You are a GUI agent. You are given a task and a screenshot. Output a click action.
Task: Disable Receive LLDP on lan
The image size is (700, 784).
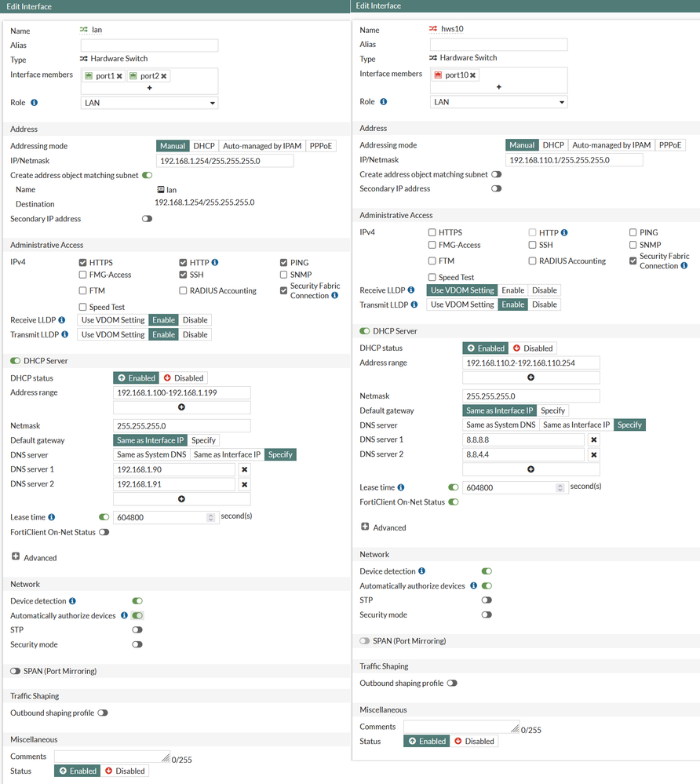pos(195,320)
